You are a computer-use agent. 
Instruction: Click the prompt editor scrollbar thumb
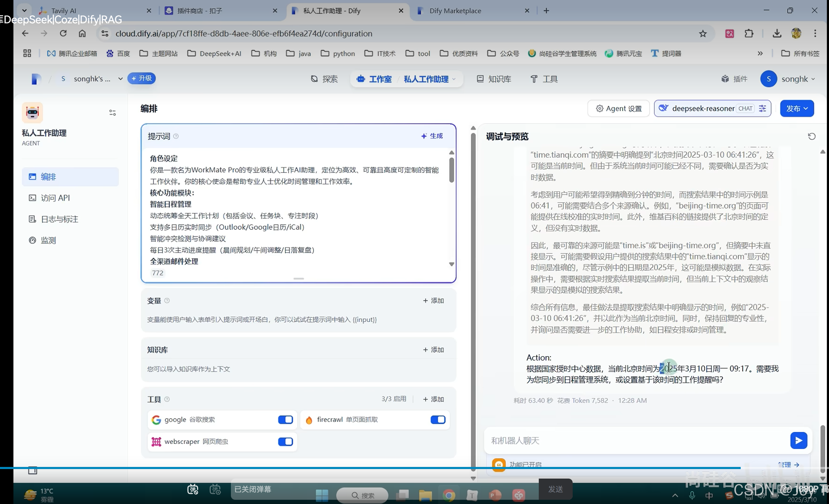pyautogui.click(x=451, y=170)
